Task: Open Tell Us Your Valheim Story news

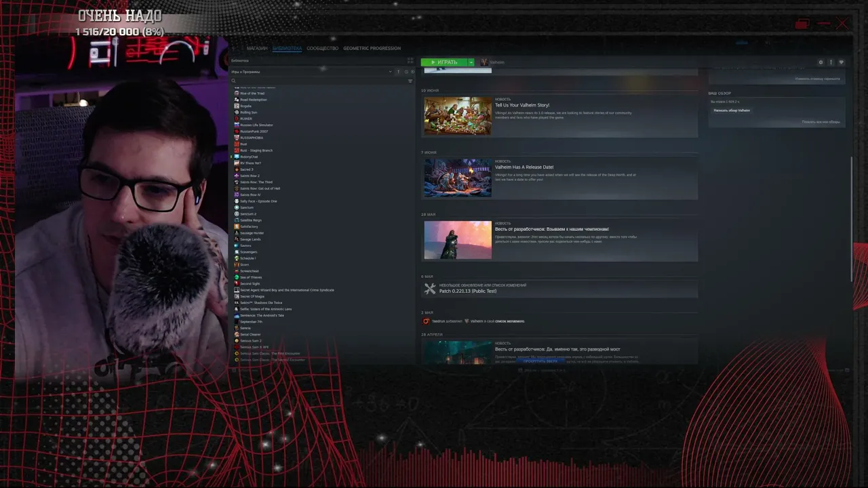Action: [521, 105]
